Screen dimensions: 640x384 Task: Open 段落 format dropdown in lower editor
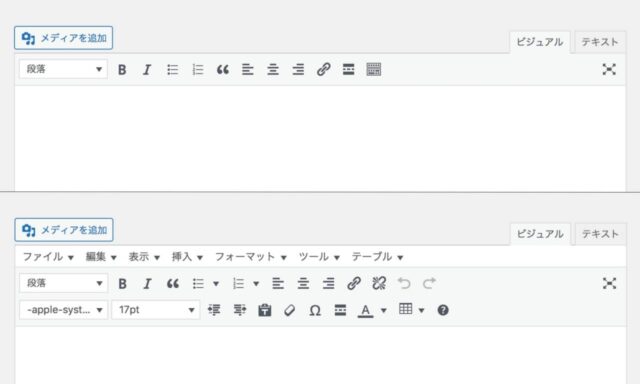(64, 283)
